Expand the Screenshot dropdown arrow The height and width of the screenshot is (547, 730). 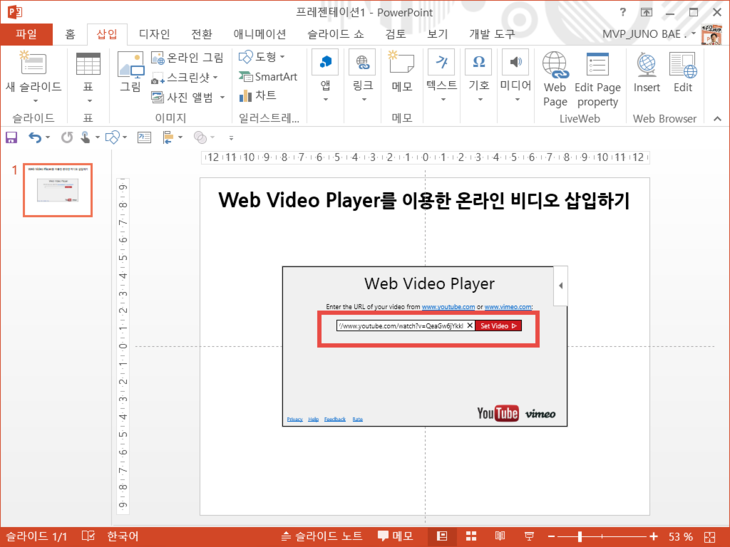click(x=215, y=77)
